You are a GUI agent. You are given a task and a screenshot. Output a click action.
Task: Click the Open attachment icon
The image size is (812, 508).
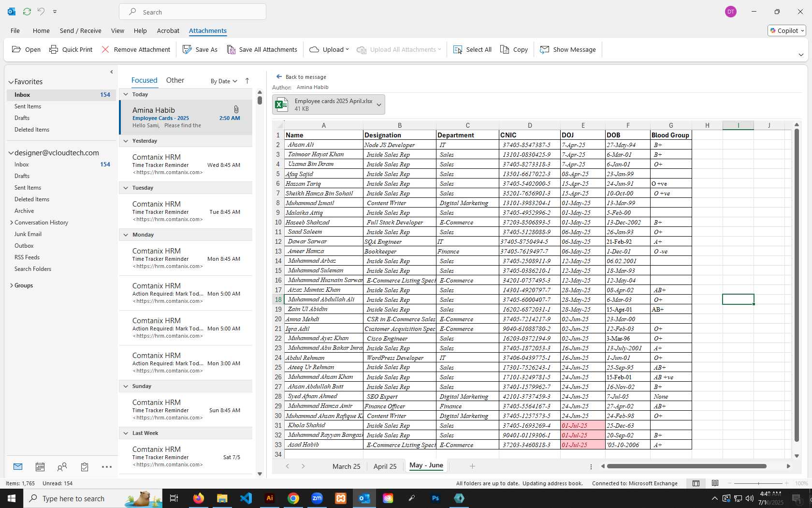coord(16,49)
